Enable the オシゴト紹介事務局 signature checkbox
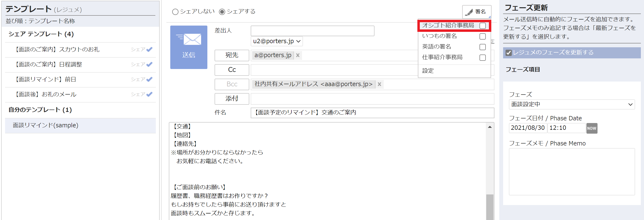Image resolution: width=644 pixels, height=220 pixels. pyautogui.click(x=482, y=26)
